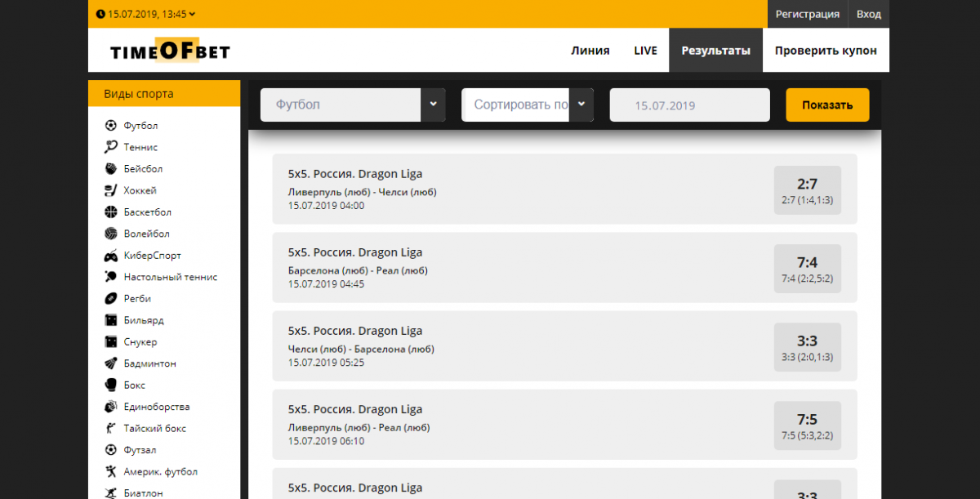980x499 pixels.
Task: Click the football icon in sports sidebar
Action: coord(111,126)
